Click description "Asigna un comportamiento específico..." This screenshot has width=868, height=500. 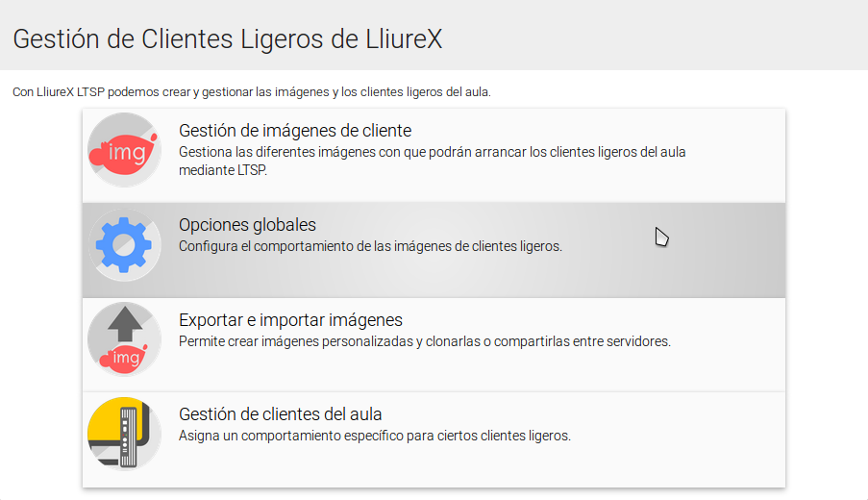coord(375,436)
